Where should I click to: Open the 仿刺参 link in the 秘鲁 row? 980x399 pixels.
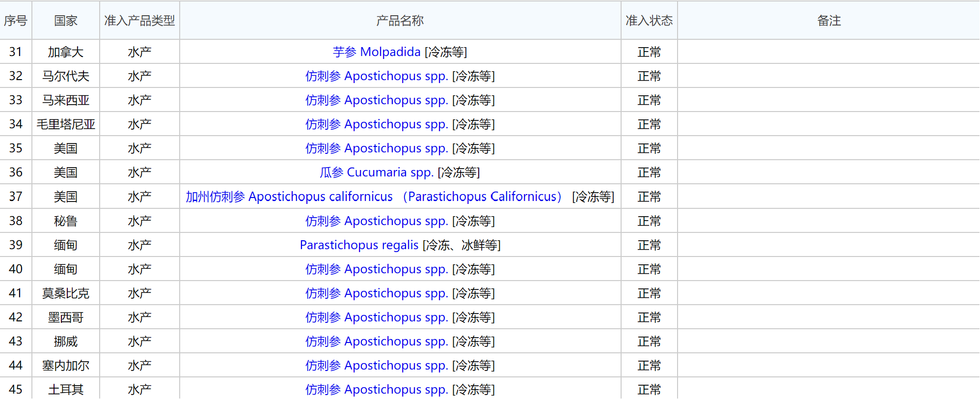click(x=377, y=221)
